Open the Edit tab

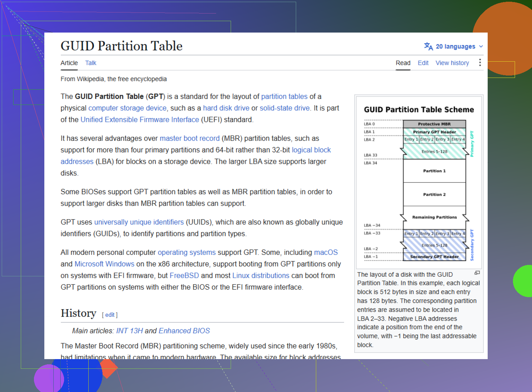click(x=423, y=63)
